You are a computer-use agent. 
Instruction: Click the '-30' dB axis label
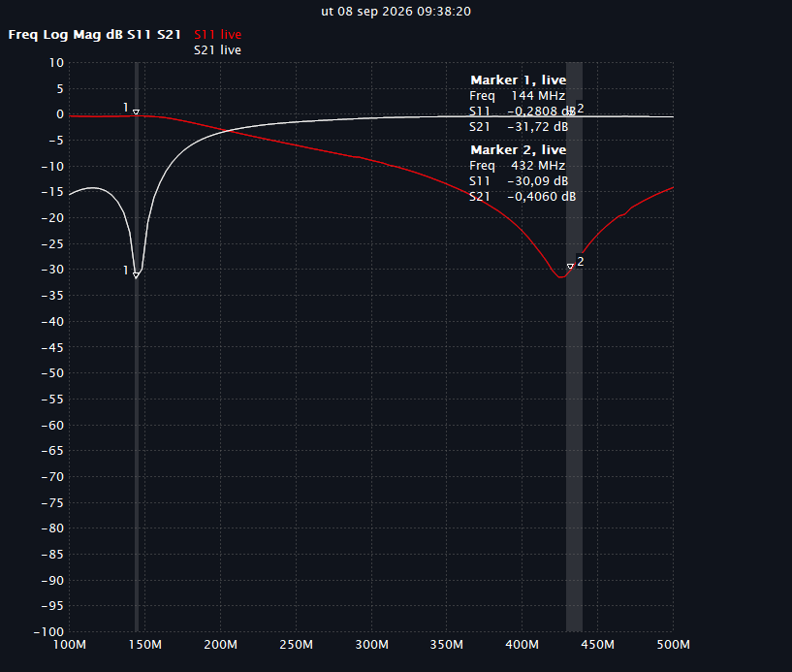point(52,270)
